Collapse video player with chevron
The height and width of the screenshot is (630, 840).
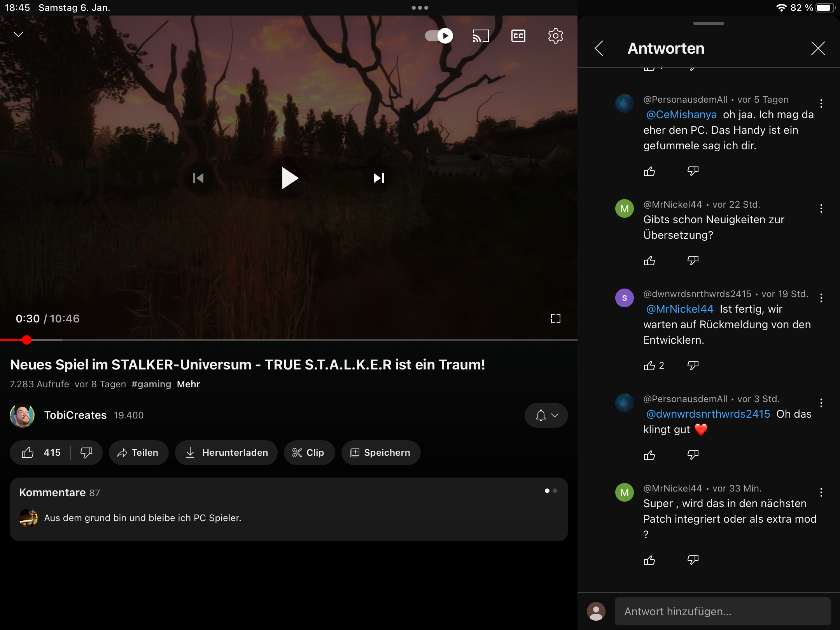tap(18, 34)
